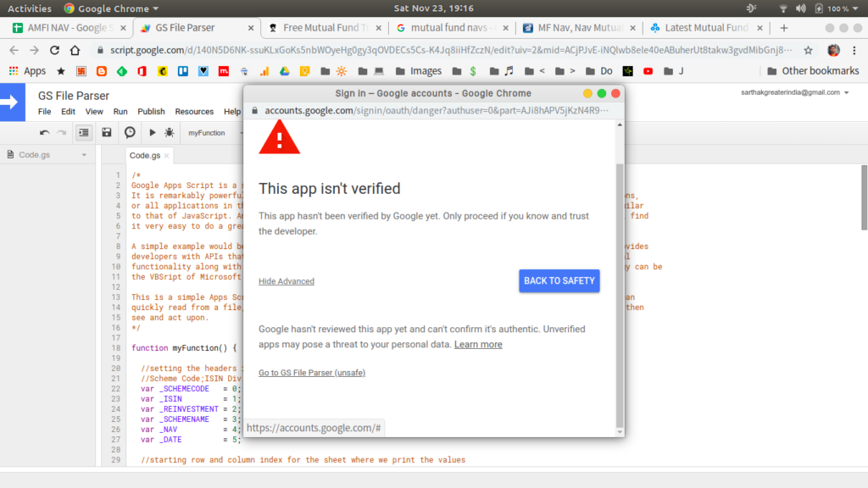Go to Chrome home page icon
The width and height of the screenshot is (868, 488).
tap(75, 50)
